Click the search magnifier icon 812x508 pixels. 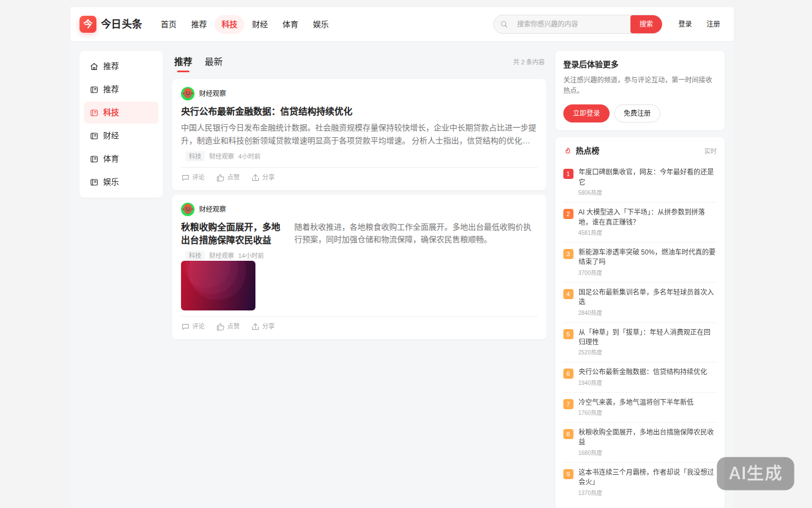pos(504,24)
